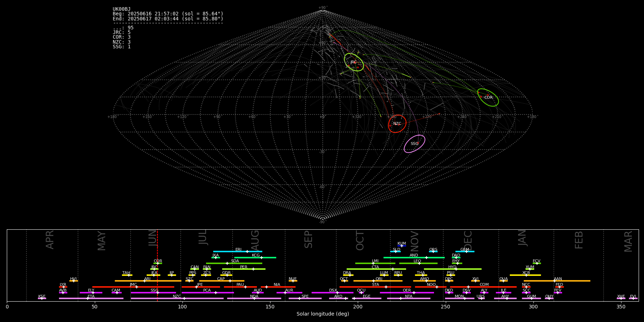The image size is (644, 322).
Task: Click the ERI shower bar in the timeline
Action: (x=238, y=252)
